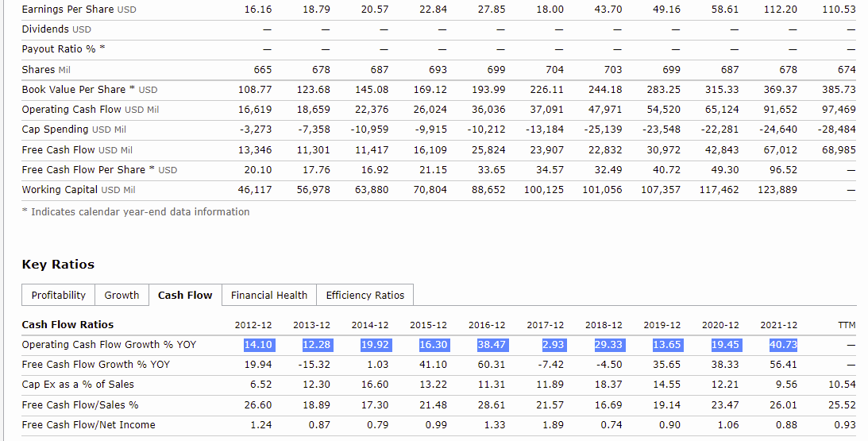Select the Cash Flow tab
868x441 pixels.
coord(185,295)
